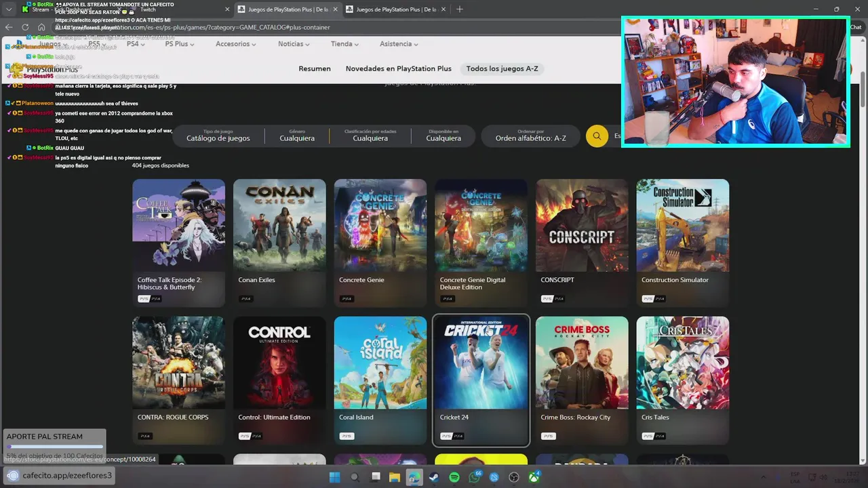Show hidden system tray icons chevron

[x=763, y=477]
